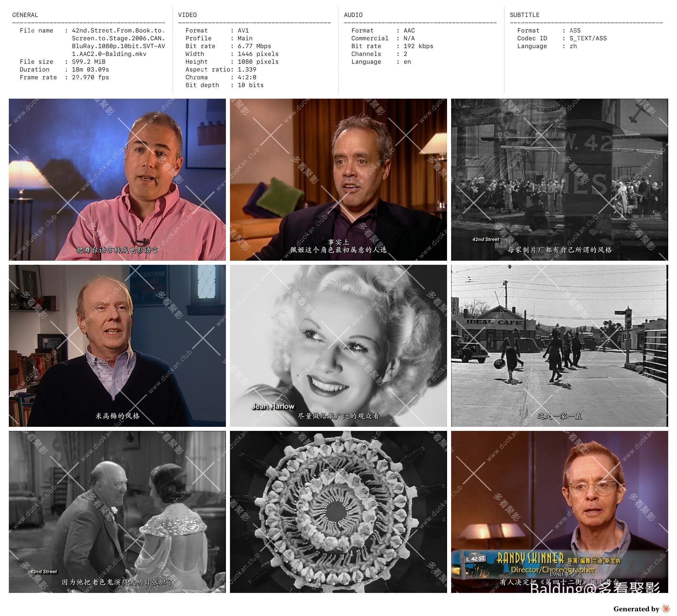Open thumbnail of man in dark purple shirt
The width and height of the screenshot is (677, 616).
pyautogui.click(x=338, y=180)
